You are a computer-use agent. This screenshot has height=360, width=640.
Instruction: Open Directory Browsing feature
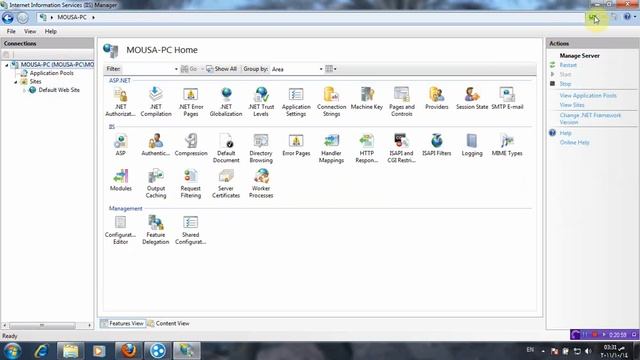click(261, 149)
